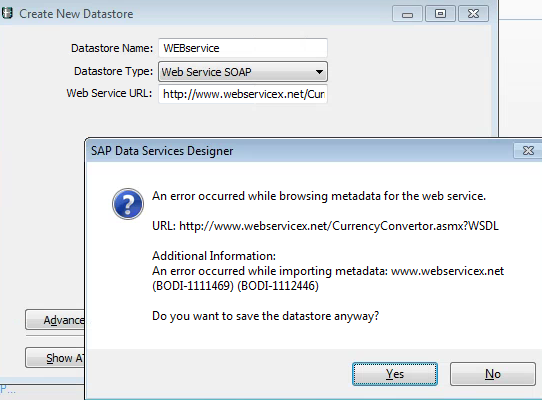Open the Datastore Type dropdown
The height and width of the screenshot is (400, 542).
coord(243,72)
